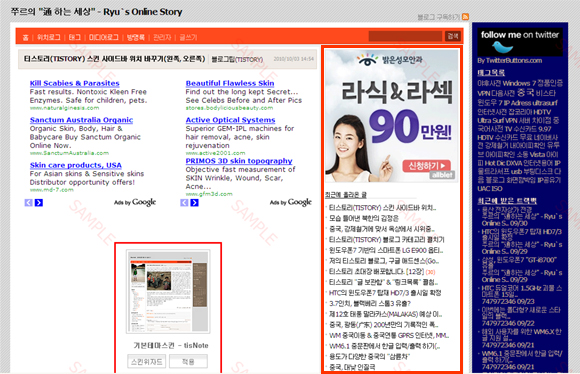Go to next ads in right Google block
580x374 pixels.
195,202
